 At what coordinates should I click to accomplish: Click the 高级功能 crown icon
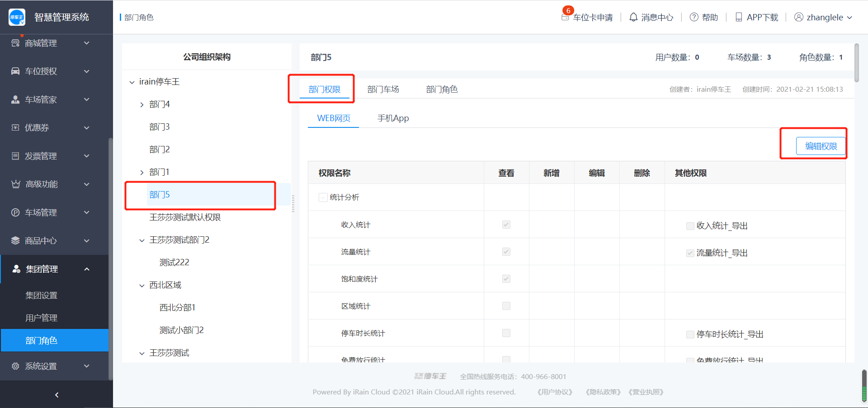point(16,184)
